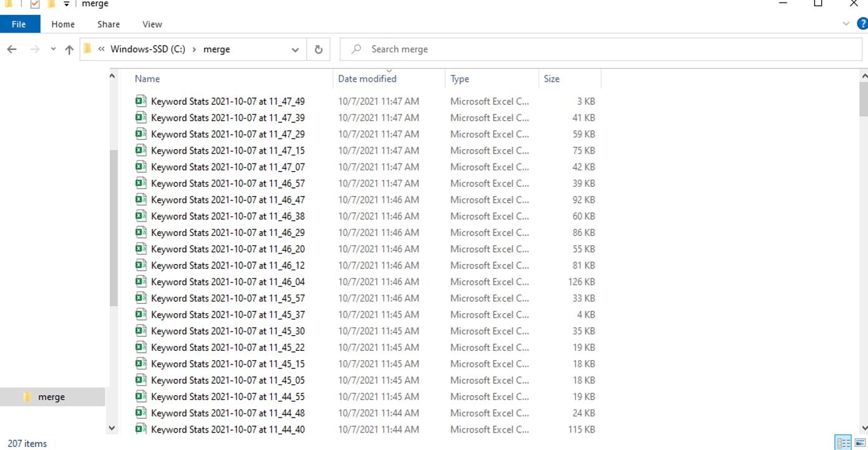The width and height of the screenshot is (868, 450).
Task: Select Excel icon of Keyword Stats 11_47_29
Action: 141,134
